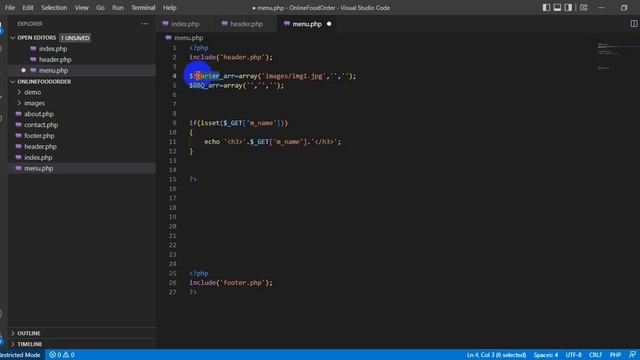Click Restricted Mode in status bar
Image resolution: width=640 pixels, height=360 pixels.
click(20, 355)
